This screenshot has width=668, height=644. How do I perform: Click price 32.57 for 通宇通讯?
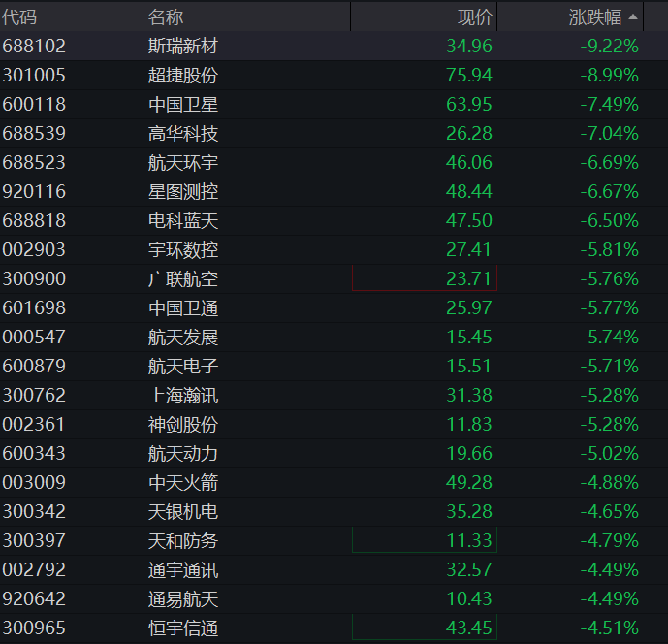[469, 570]
